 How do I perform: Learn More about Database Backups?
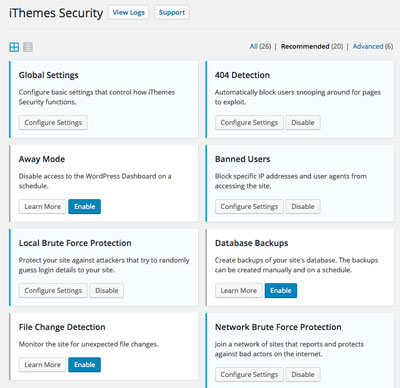click(239, 291)
